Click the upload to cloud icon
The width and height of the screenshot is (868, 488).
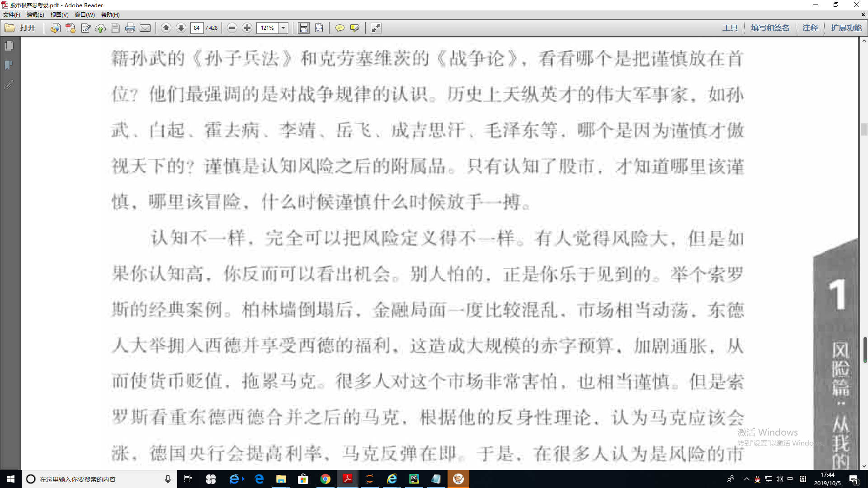point(100,28)
